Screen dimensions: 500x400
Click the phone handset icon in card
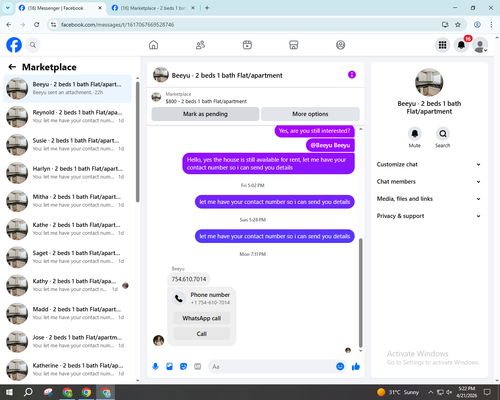pyautogui.click(x=179, y=298)
